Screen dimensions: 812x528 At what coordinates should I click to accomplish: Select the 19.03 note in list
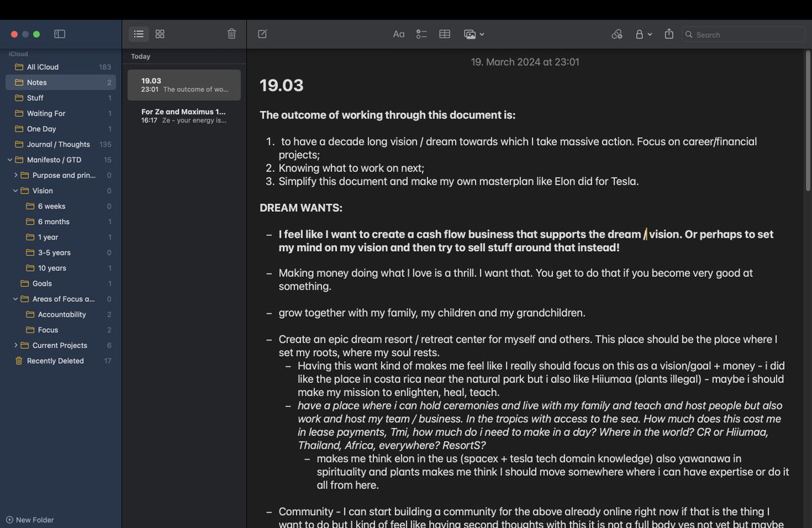tap(184, 85)
